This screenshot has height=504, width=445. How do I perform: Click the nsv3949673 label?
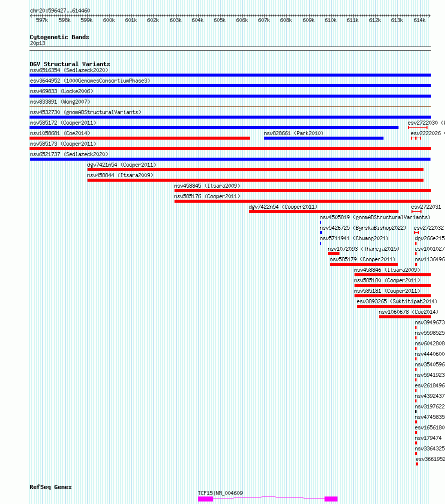click(429, 322)
